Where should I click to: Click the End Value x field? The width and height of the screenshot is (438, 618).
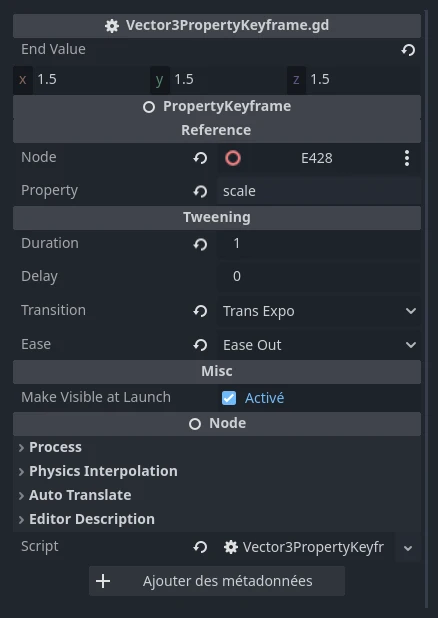click(81, 80)
